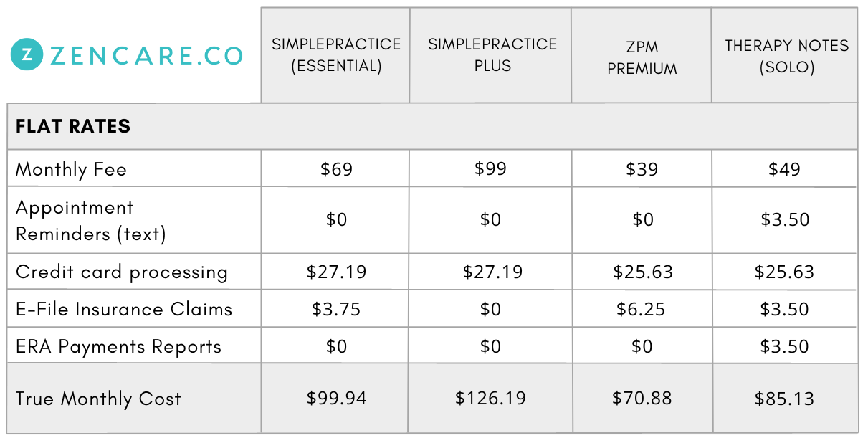868x443 pixels.
Task: Select the SimplePractice Plus column header
Action: coord(491,55)
